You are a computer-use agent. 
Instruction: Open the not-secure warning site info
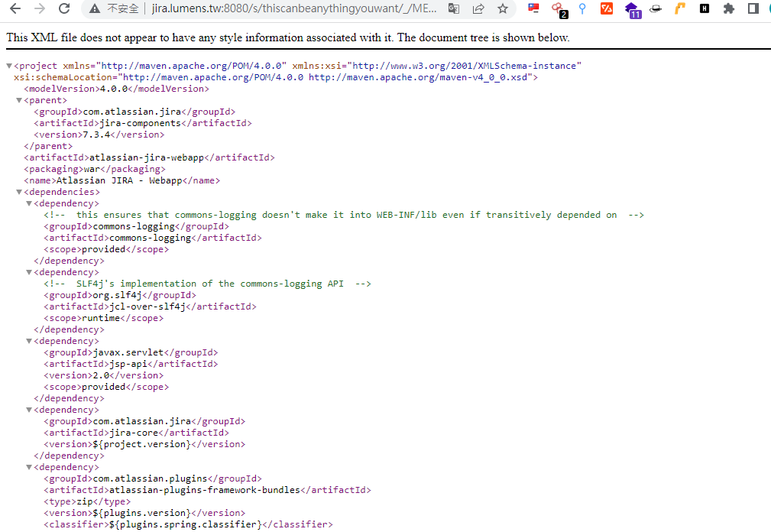114,8
